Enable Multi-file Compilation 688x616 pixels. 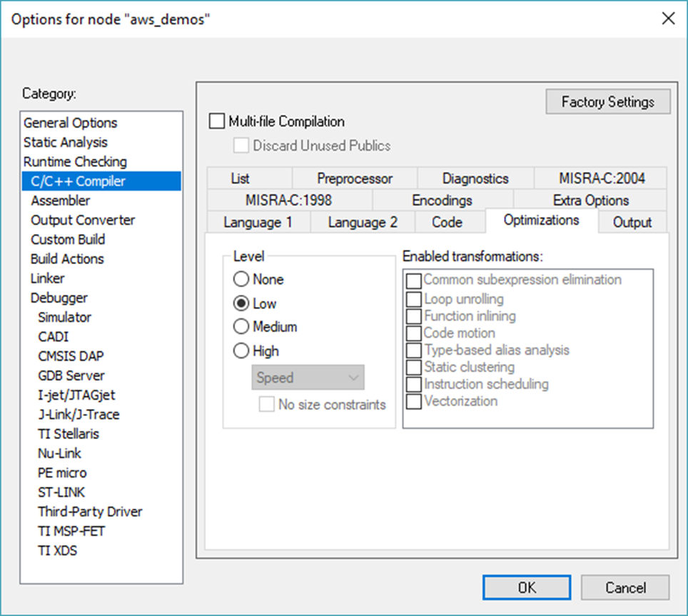[216, 121]
